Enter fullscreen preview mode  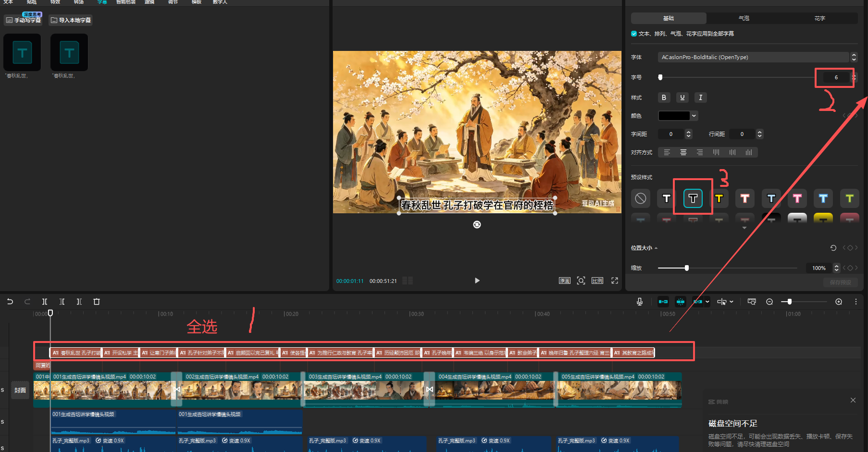click(x=615, y=281)
